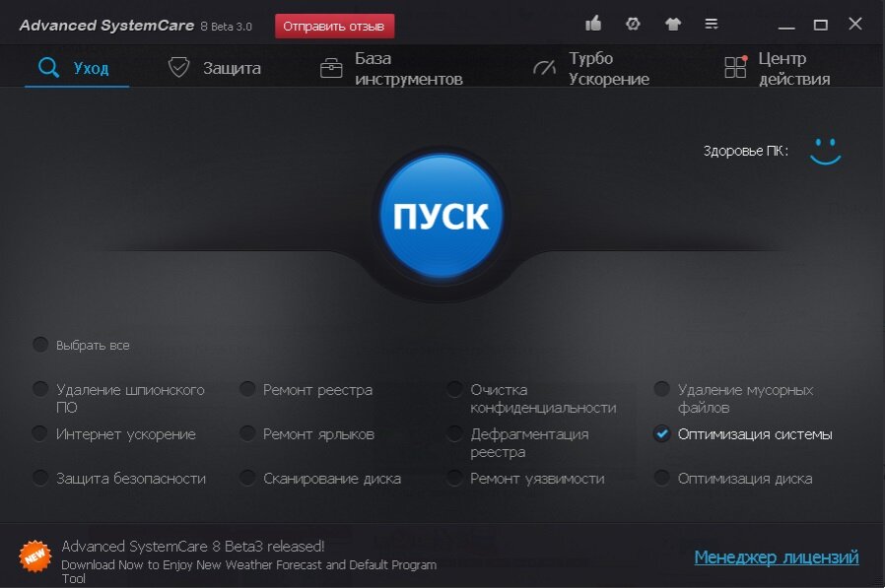Click the toolbox icon for База инструментов
This screenshot has width=885, height=588.
pyautogui.click(x=331, y=68)
